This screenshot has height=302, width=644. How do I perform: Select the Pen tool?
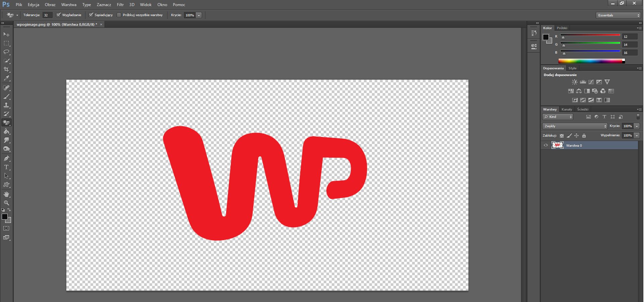[x=6, y=158]
